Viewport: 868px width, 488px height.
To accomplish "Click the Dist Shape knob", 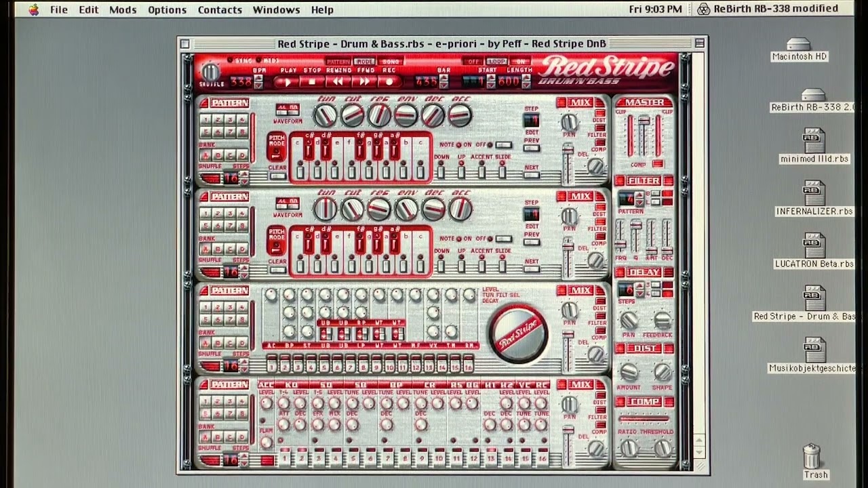I will coord(662,372).
